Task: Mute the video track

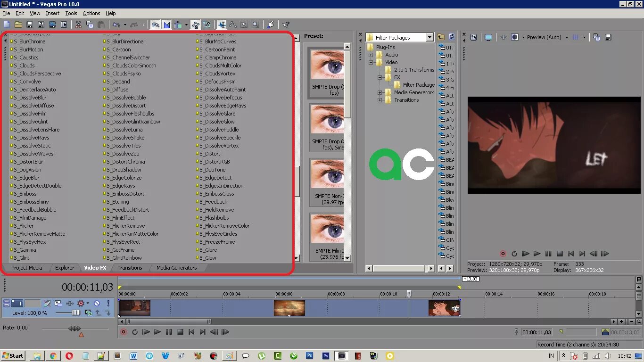Action: point(97,303)
